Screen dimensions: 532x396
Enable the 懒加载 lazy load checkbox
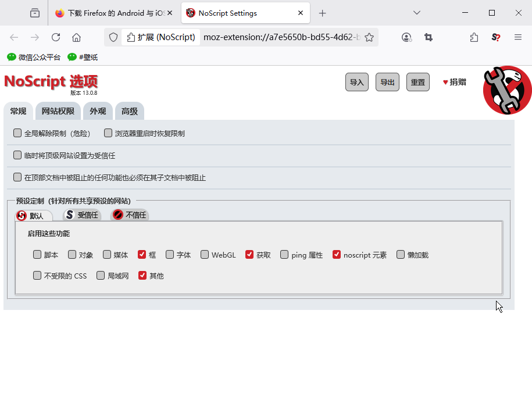point(401,255)
